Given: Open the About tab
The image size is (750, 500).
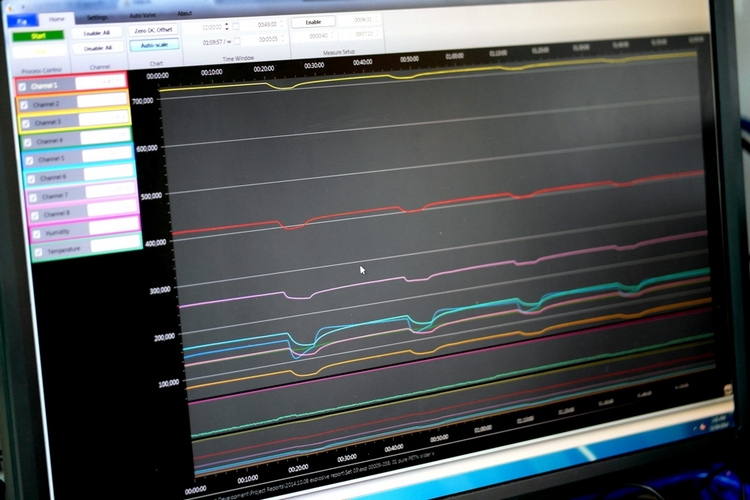Looking at the screenshot, I should coord(184,14).
